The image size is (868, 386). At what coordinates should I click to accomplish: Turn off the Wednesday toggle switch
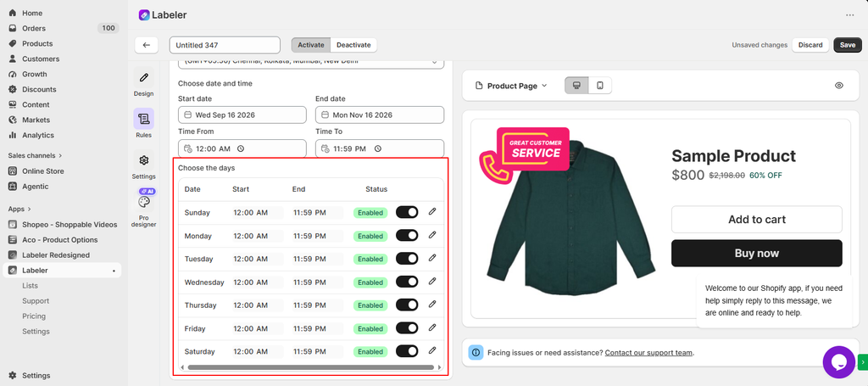tap(407, 282)
